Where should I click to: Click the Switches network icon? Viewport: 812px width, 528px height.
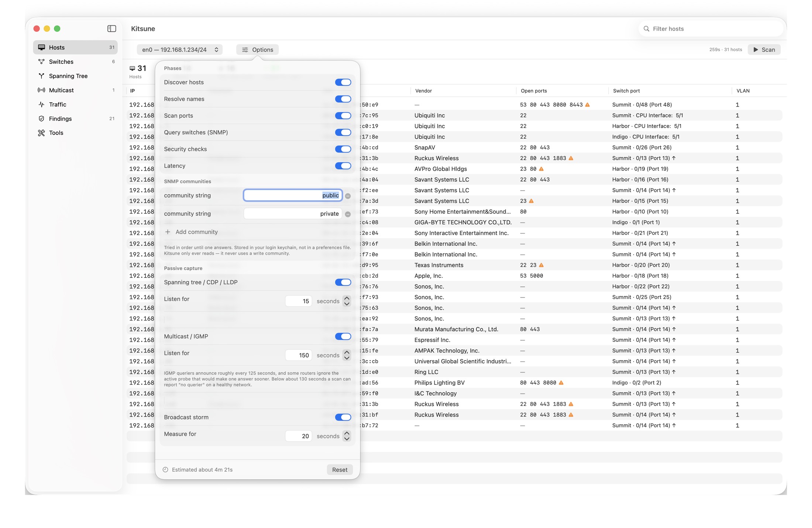[x=41, y=62]
